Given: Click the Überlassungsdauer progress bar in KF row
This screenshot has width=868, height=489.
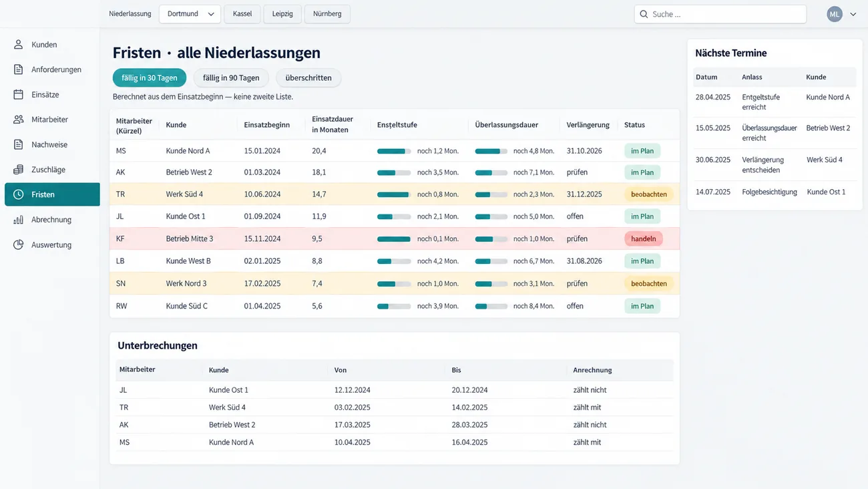Looking at the screenshot, I should point(492,239).
